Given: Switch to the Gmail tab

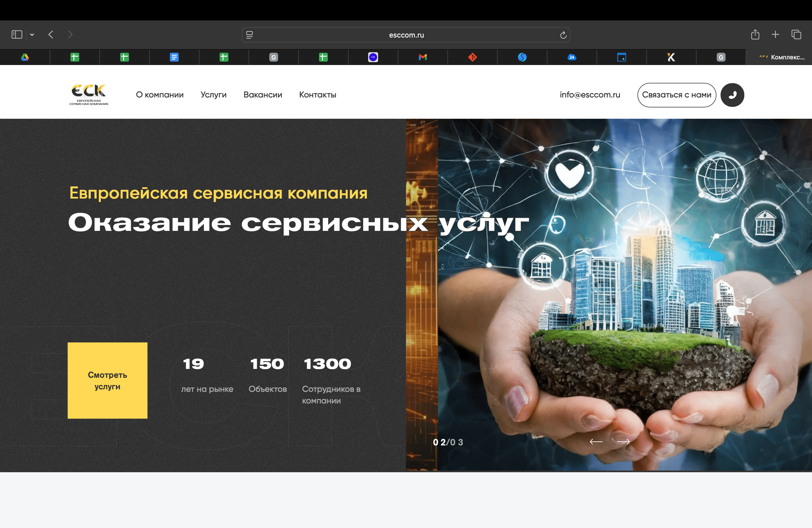Looking at the screenshot, I should tap(422, 57).
